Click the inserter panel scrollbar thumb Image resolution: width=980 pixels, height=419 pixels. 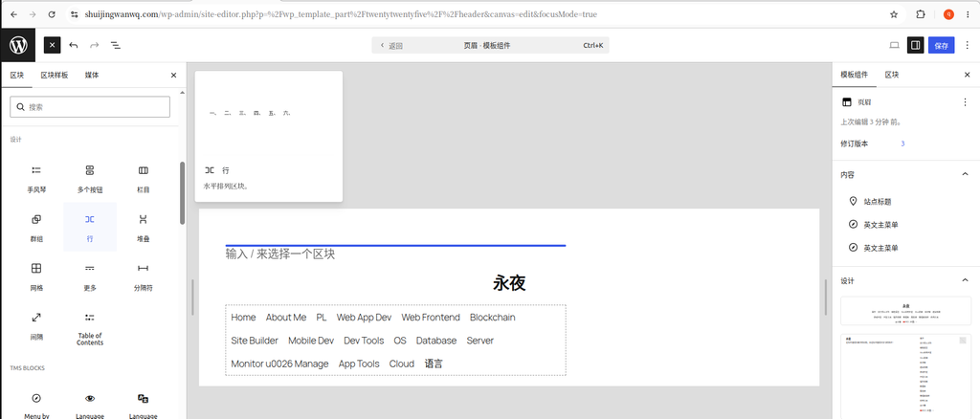(x=183, y=193)
